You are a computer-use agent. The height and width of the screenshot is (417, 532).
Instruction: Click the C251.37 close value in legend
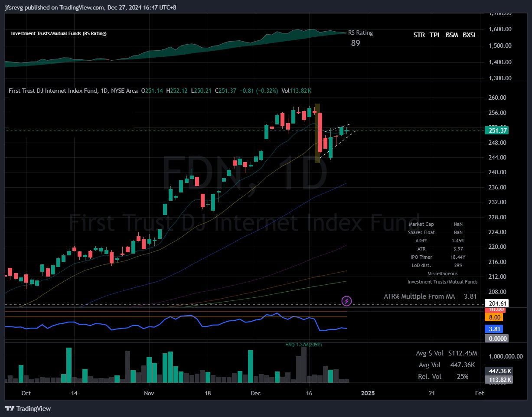click(x=225, y=91)
